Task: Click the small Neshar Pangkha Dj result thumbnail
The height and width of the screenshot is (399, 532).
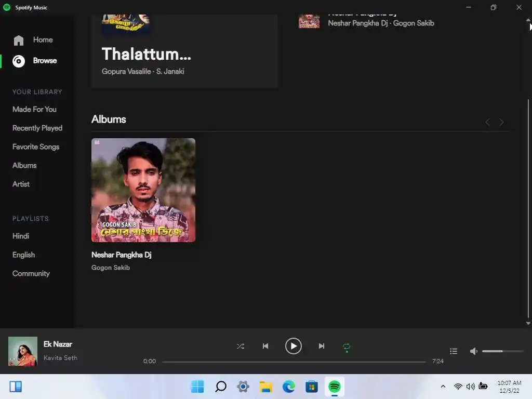Action: [309, 21]
